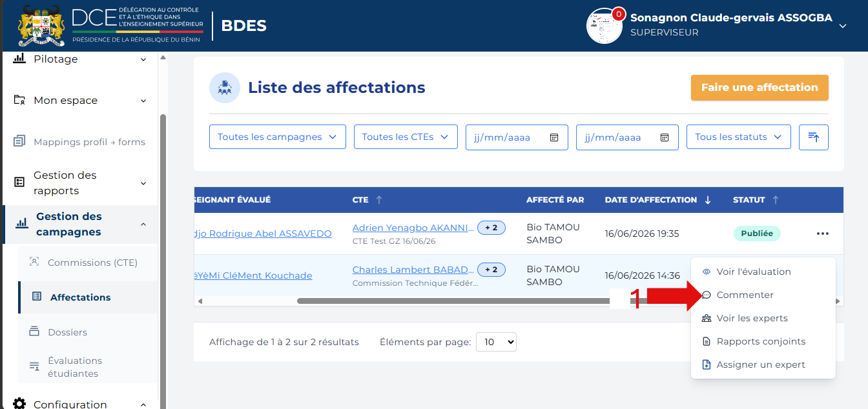Click the Dossiers icon
The height and width of the screenshot is (409, 868).
pos(35,332)
